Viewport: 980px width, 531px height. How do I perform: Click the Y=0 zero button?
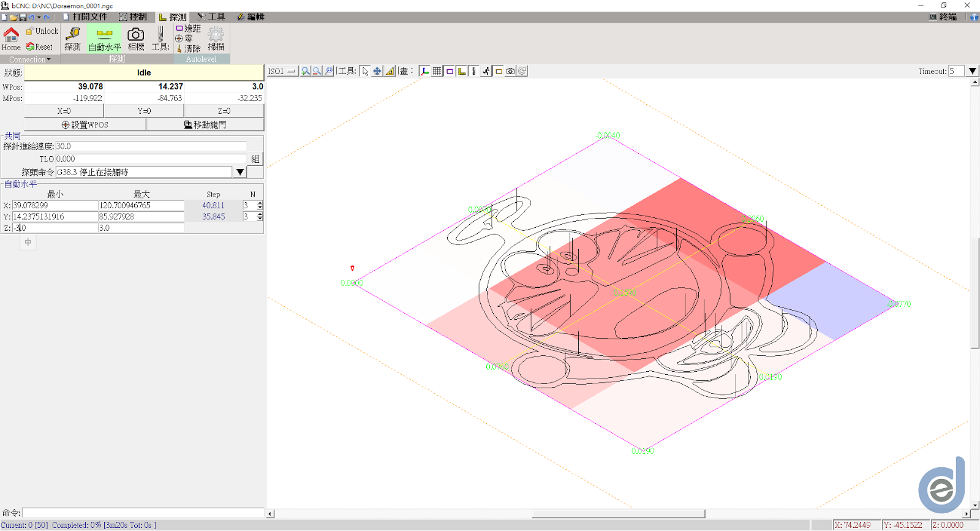coord(144,111)
